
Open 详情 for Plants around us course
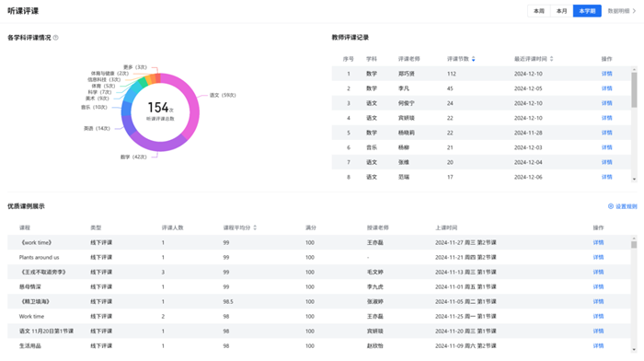coord(598,257)
